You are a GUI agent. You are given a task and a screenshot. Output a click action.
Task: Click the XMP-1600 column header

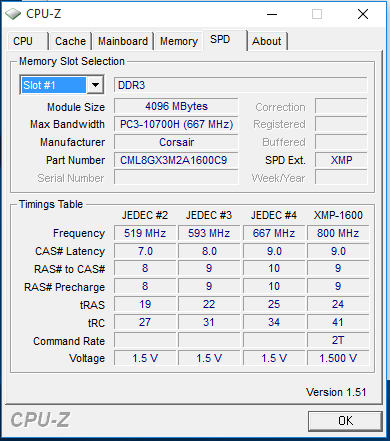pyautogui.click(x=338, y=215)
